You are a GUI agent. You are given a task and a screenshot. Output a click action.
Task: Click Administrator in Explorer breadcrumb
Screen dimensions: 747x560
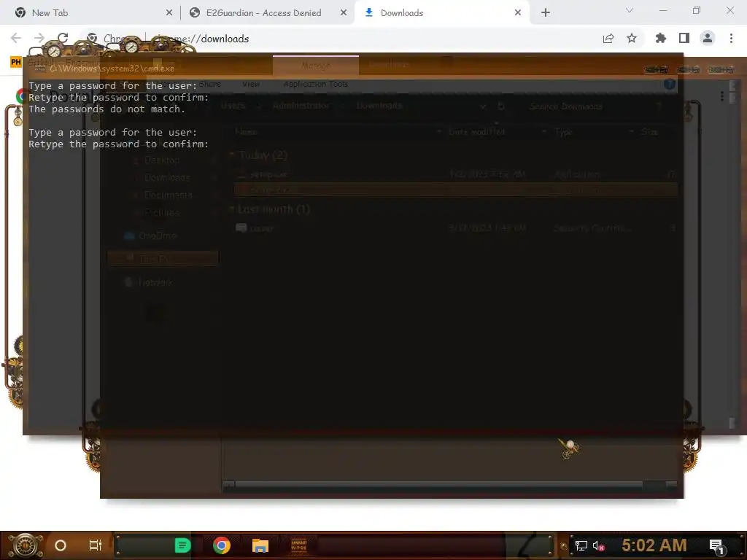[x=301, y=106]
